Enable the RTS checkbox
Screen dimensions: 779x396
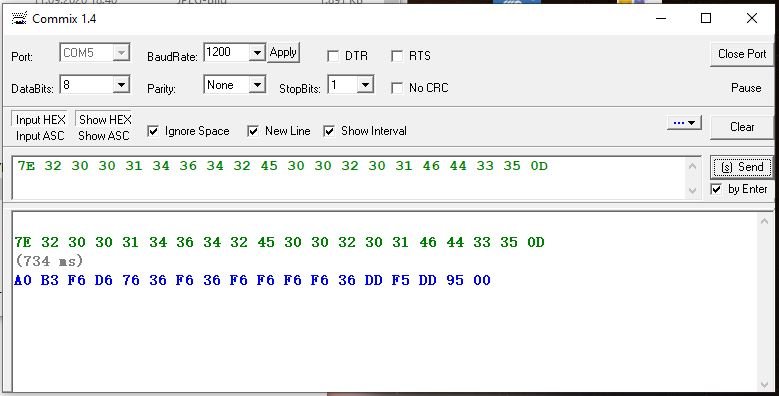coord(397,56)
